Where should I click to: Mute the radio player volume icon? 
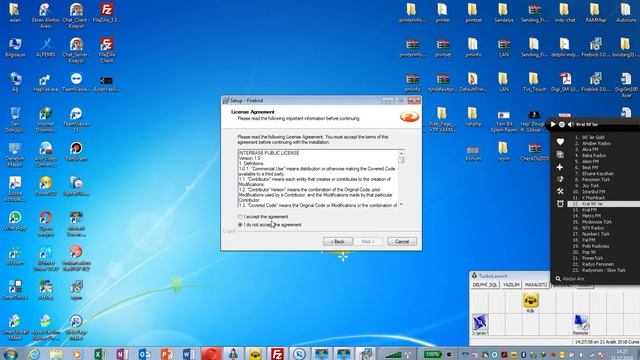pyautogui.click(x=571, y=124)
